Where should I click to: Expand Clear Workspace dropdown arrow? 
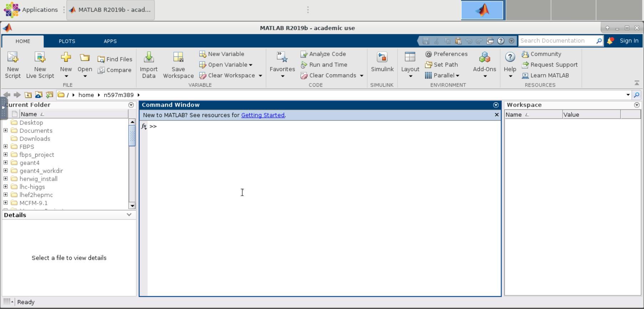tap(260, 76)
